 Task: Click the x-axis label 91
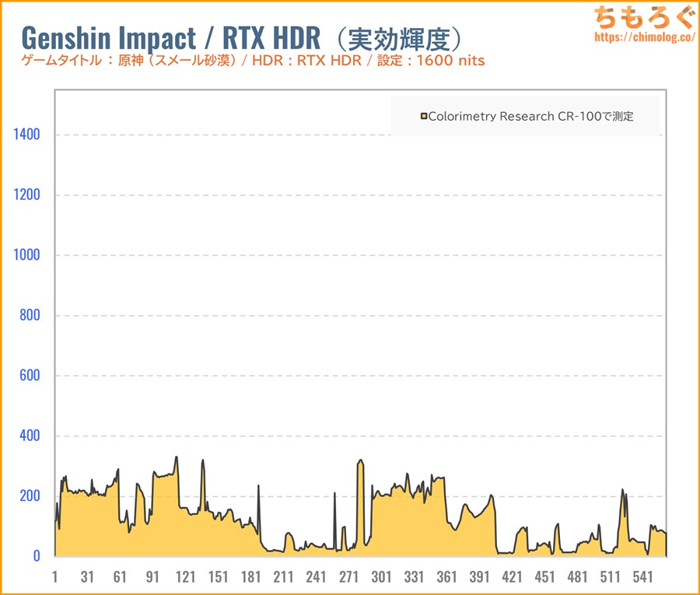click(x=152, y=576)
